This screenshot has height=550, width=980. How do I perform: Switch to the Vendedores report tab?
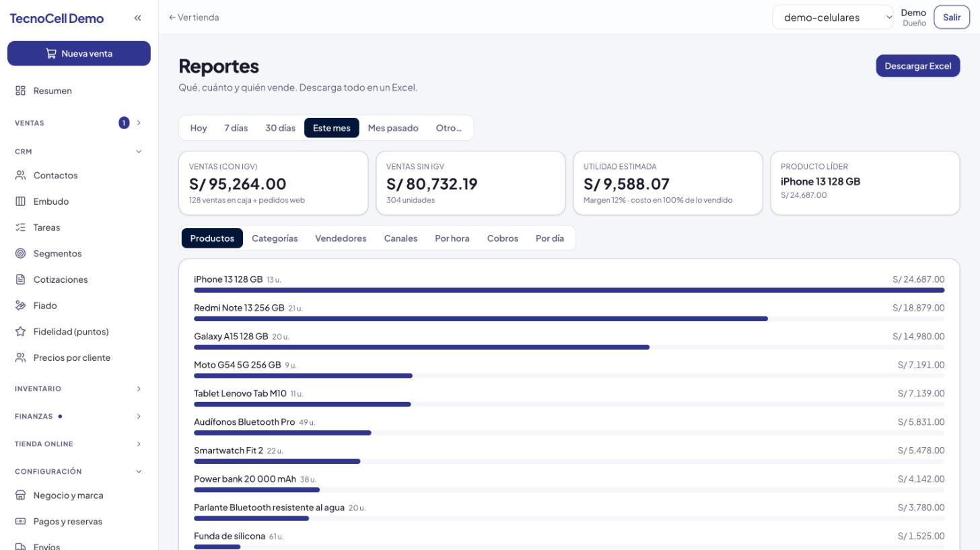tap(341, 238)
